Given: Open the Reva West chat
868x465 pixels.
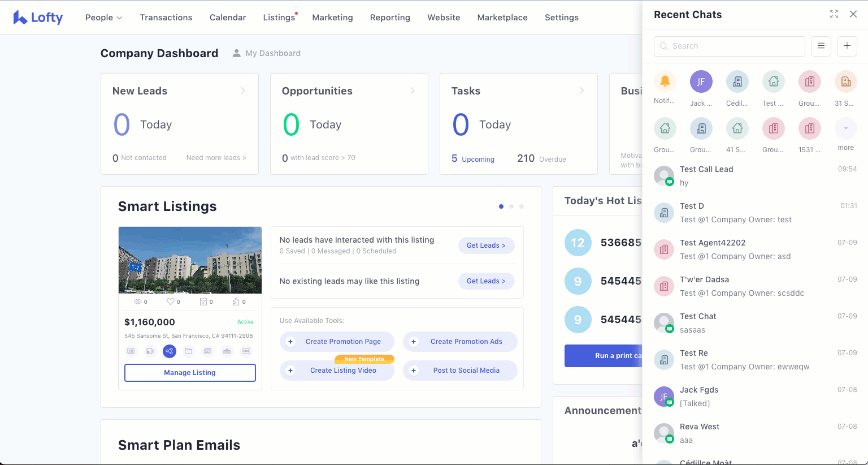Looking at the screenshot, I should [x=756, y=433].
